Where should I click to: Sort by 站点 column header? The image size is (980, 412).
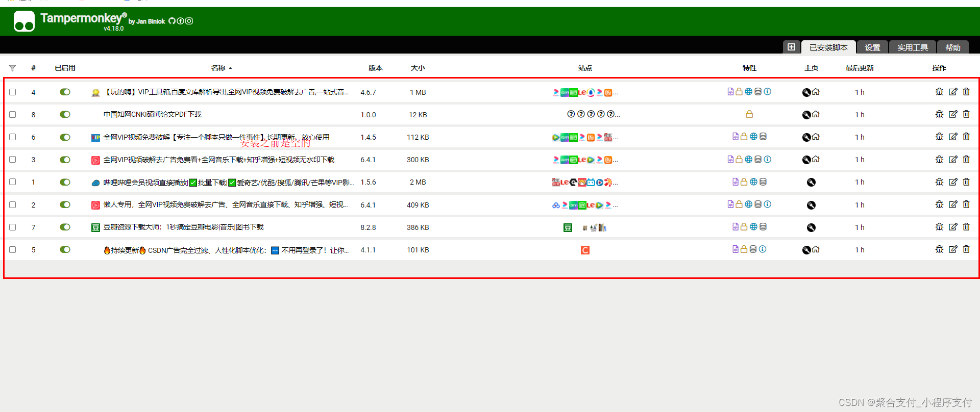point(585,68)
